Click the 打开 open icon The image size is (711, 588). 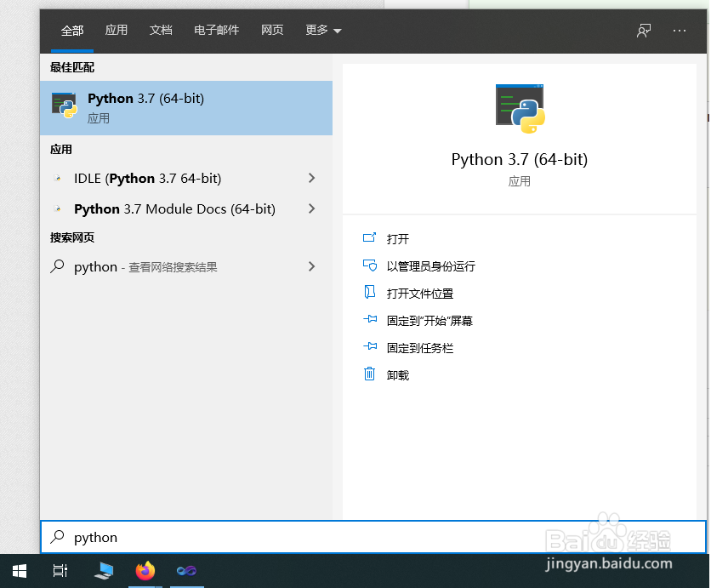tap(370, 237)
